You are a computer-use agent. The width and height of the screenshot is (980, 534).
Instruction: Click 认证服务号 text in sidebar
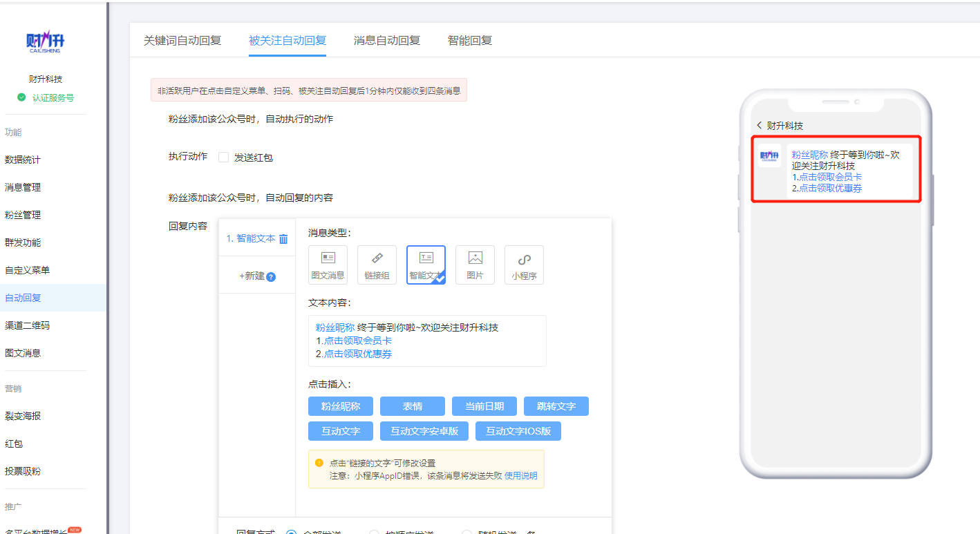pos(53,98)
